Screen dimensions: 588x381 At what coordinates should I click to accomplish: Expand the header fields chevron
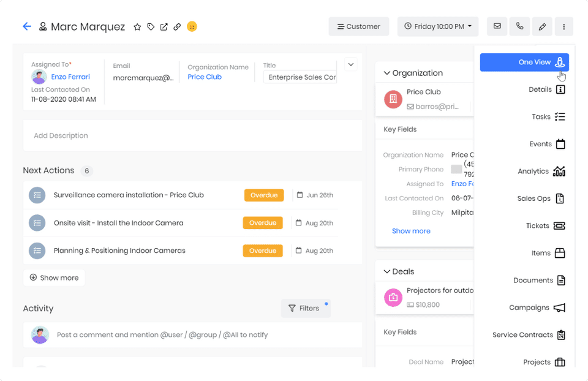pos(351,64)
